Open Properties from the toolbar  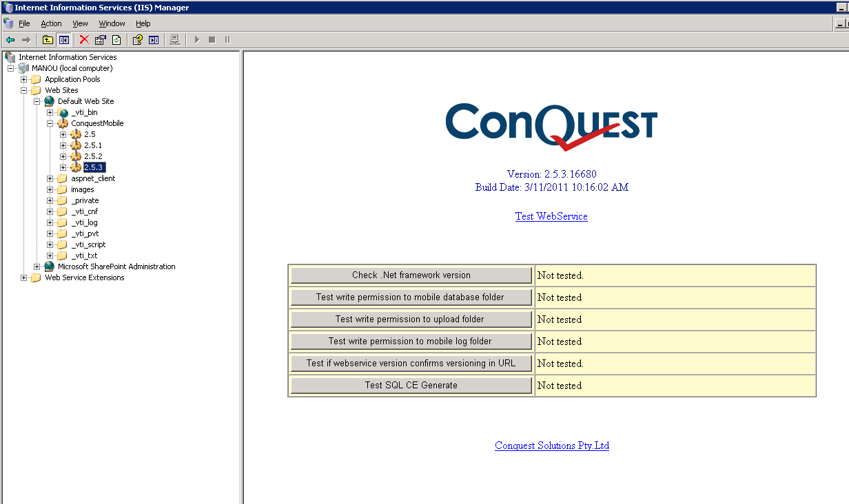(101, 40)
